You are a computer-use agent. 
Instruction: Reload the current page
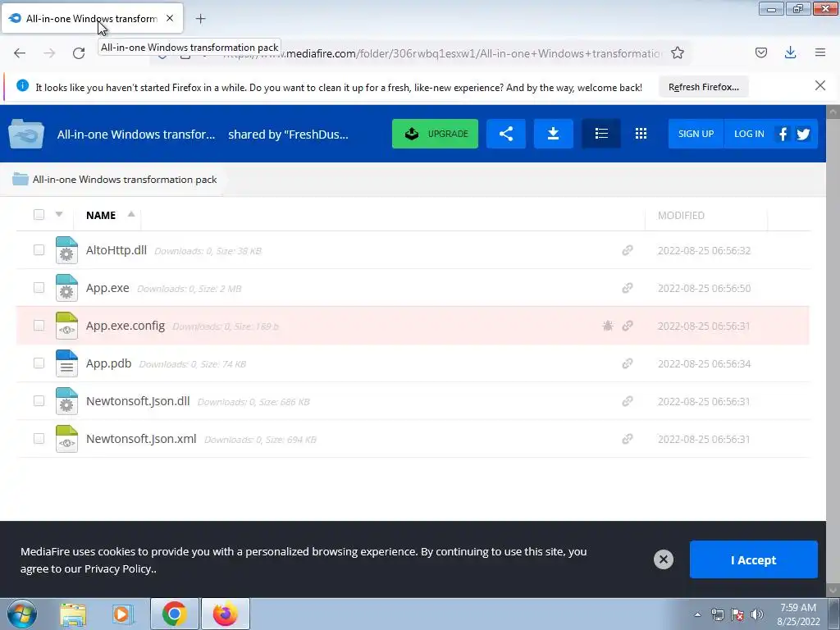[x=79, y=53]
